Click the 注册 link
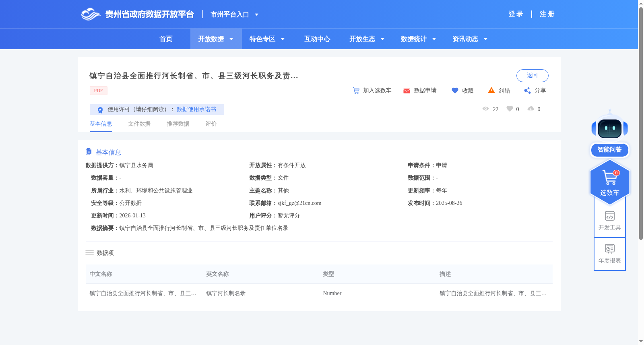 point(547,14)
